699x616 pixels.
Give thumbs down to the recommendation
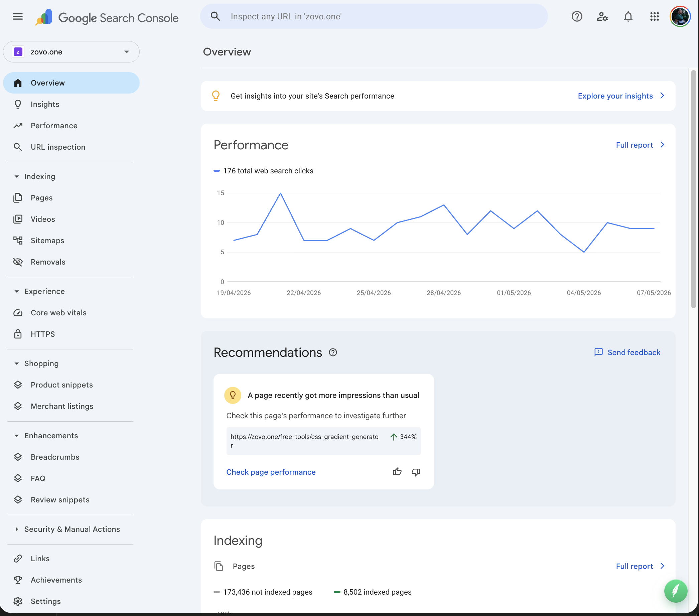point(416,472)
